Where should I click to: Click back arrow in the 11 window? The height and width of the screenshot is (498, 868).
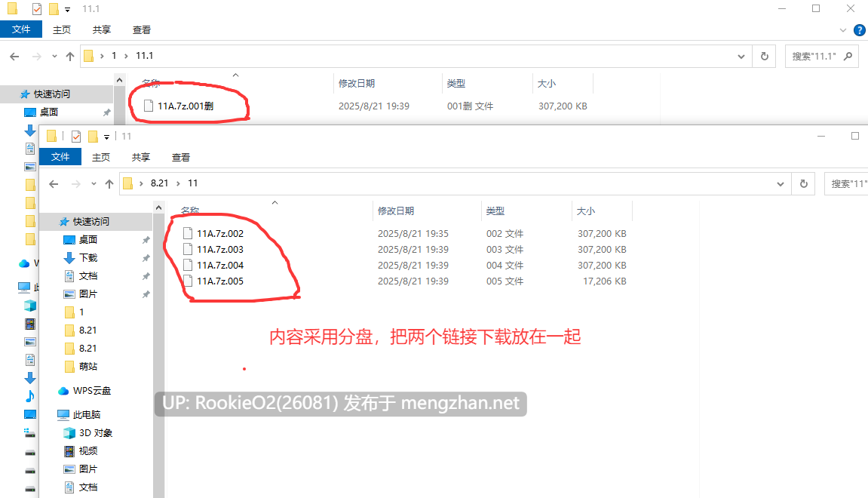(x=54, y=184)
